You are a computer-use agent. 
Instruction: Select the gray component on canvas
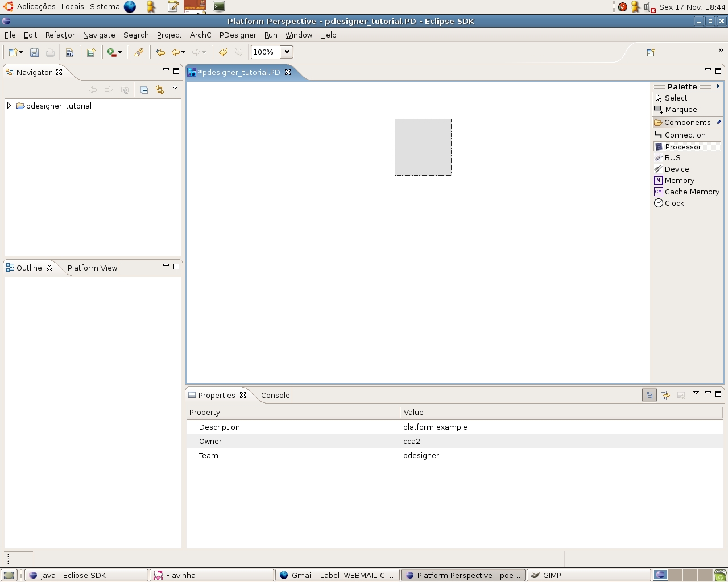point(423,147)
